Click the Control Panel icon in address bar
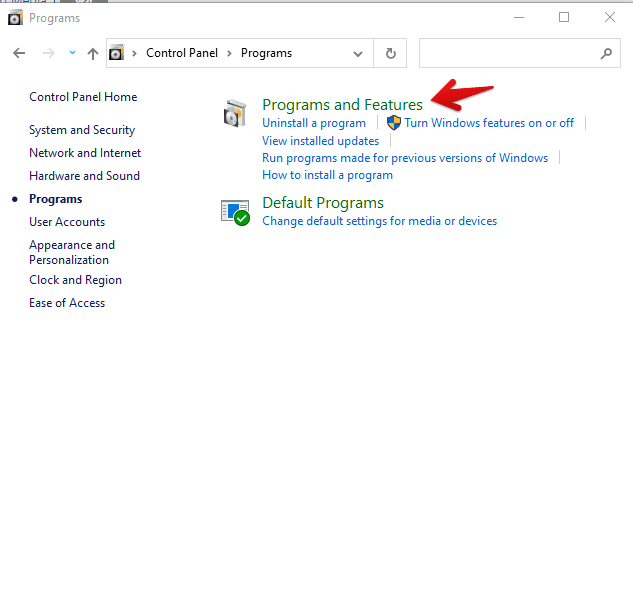Screen dimensions: 633x591 click(116, 52)
